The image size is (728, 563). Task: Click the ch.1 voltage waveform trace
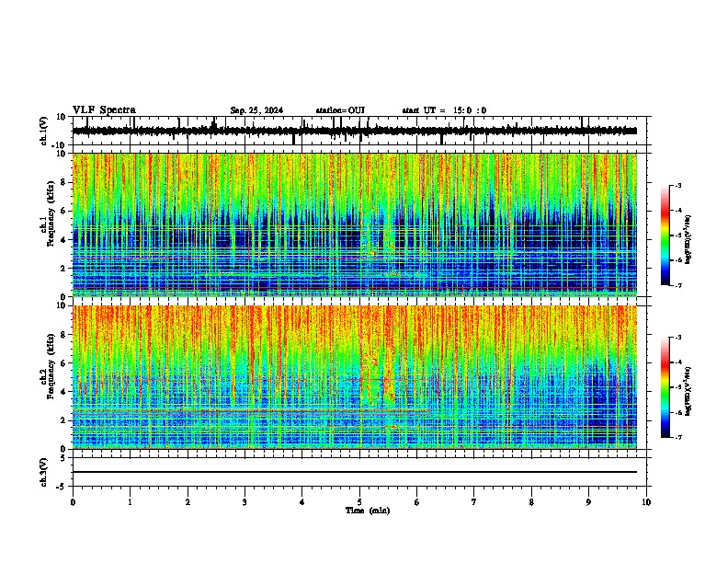[355, 131]
